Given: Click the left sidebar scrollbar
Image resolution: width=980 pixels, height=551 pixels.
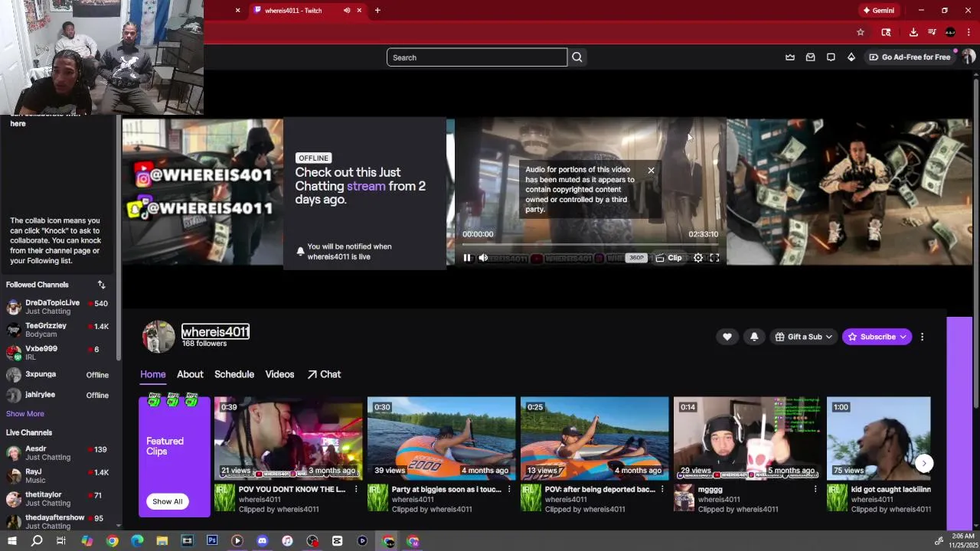Looking at the screenshot, I should tap(119, 237).
